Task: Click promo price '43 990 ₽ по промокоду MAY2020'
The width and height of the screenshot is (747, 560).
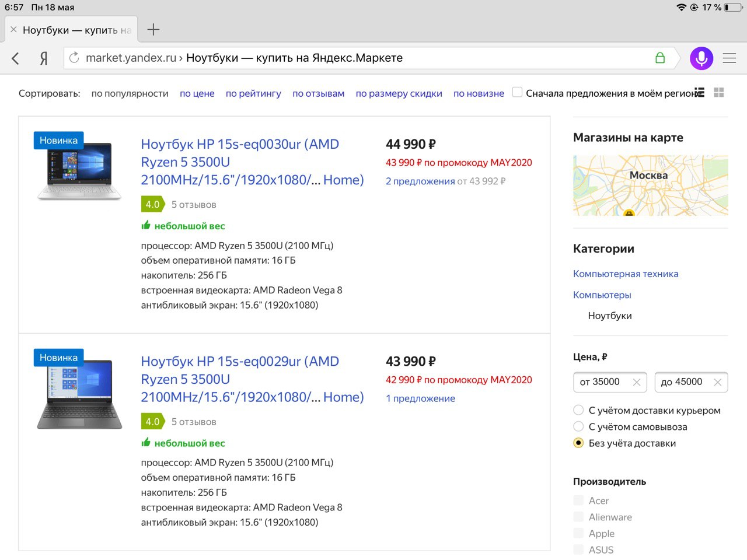Action: [x=459, y=163]
